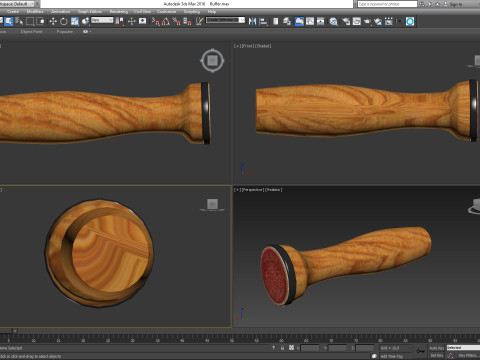
Task: Choose Rectangular Selection Region tool
Action: click(x=30, y=21)
